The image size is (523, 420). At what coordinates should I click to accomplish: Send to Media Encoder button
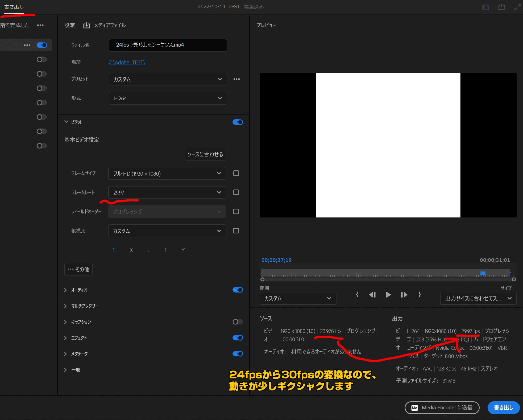click(442, 407)
